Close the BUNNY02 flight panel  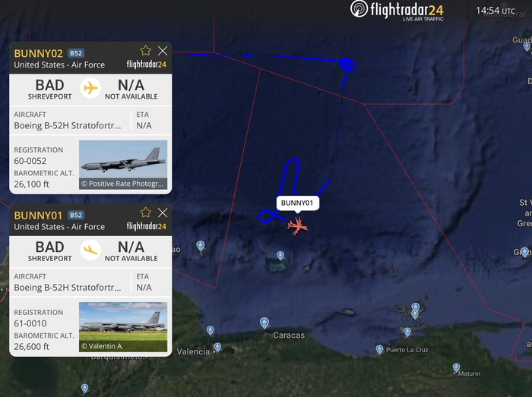tap(163, 51)
